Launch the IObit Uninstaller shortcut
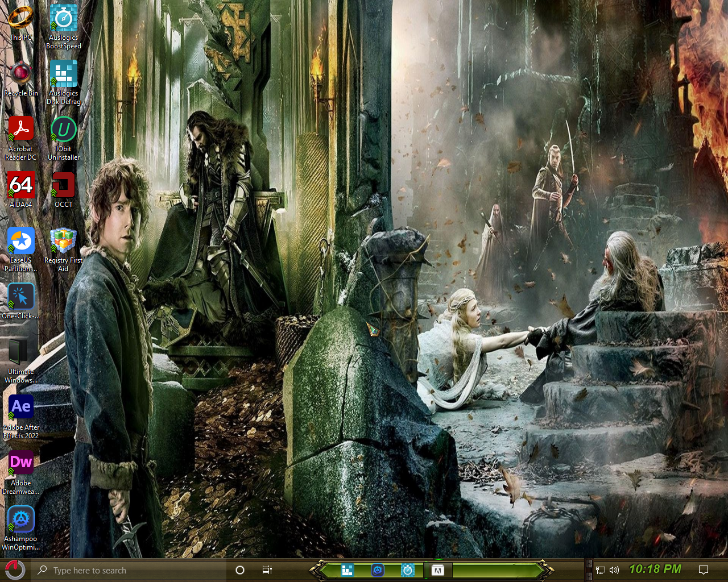This screenshot has height=582, width=728. (63, 138)
